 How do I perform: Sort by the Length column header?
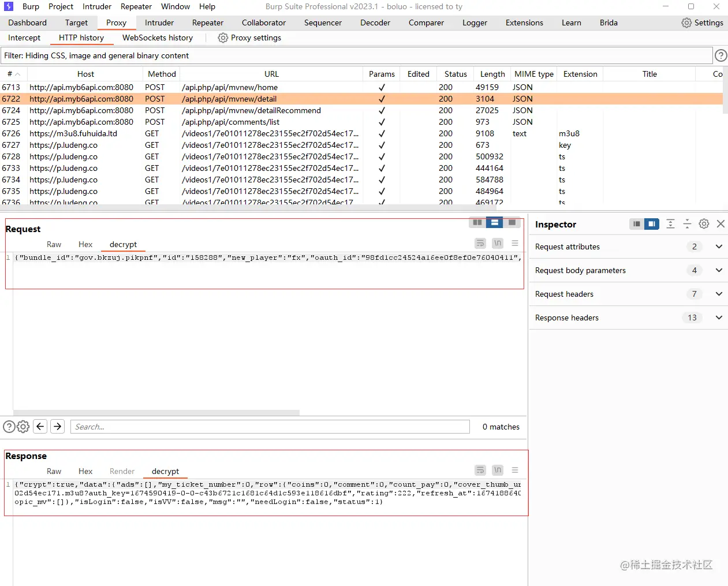point(492,74)
